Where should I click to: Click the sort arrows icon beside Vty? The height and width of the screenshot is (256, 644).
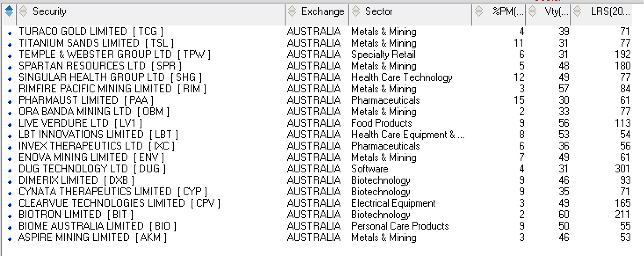pyautogui.click(x=533, y=12)
